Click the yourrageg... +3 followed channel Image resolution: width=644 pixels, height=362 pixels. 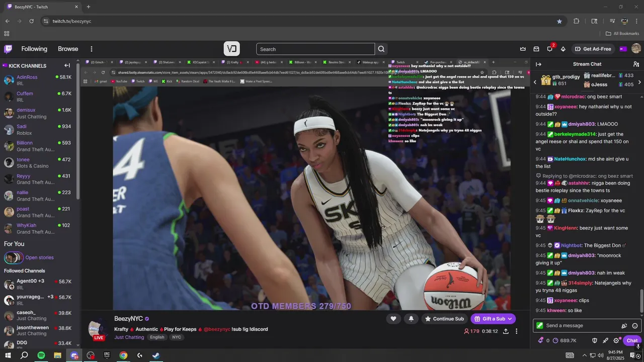pos(38,300)
